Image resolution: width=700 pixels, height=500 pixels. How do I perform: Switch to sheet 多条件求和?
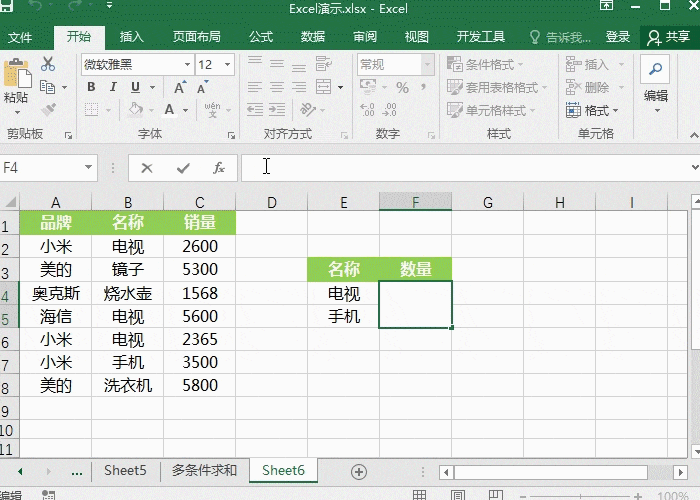(x=204, y=471)
